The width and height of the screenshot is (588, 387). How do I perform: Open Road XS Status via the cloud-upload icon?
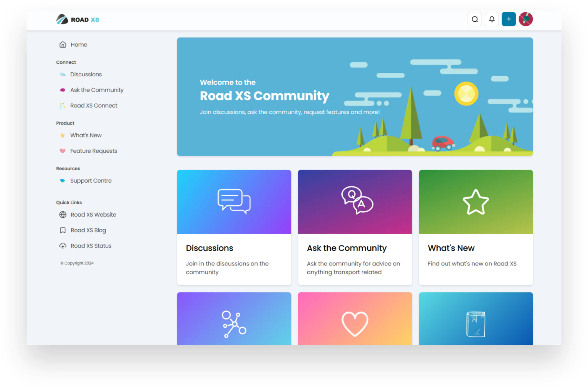[x=63, y=245]
